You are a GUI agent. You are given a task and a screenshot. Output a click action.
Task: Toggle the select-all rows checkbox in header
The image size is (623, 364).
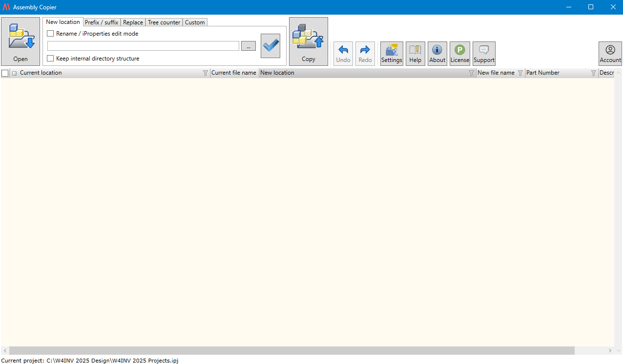(x=5, y=73)
